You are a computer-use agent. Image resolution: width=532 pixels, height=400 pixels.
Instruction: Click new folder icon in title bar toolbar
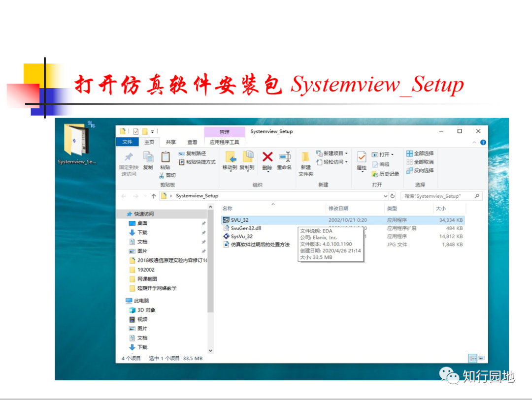[x=145, y=131]
